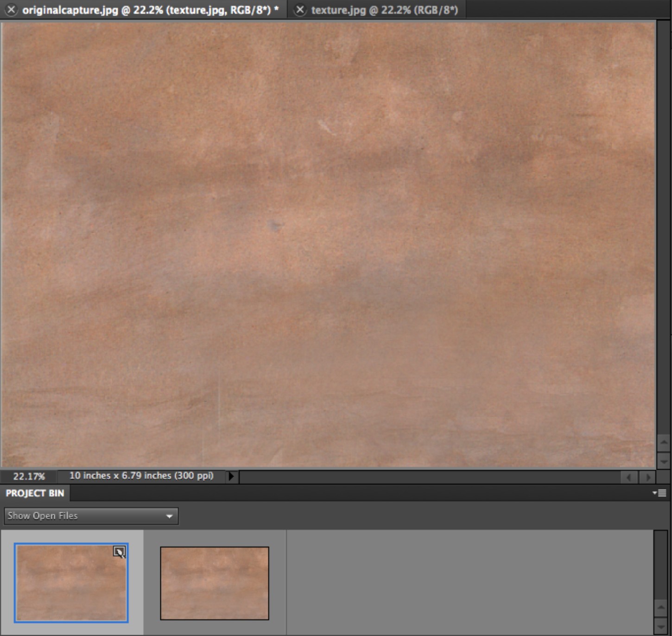672x636 pixels.
Task: Open the Show Open Files dropdown
Action: click(x=91, y=516)
